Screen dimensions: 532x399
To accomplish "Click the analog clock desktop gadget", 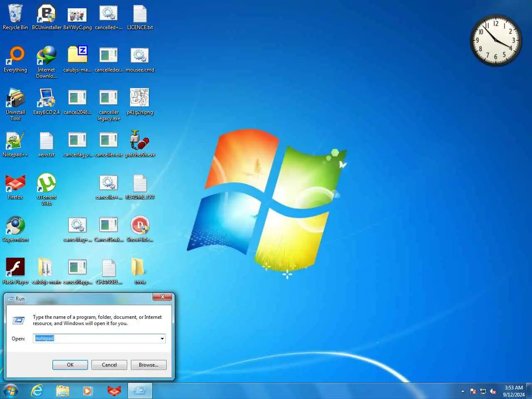I will coord(496,40).
